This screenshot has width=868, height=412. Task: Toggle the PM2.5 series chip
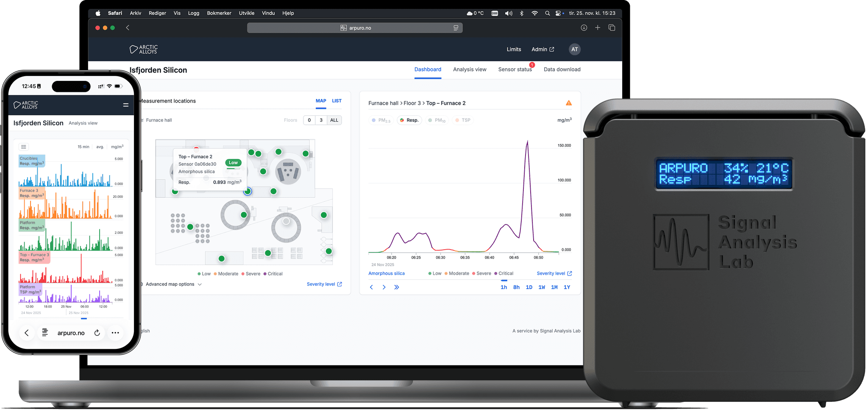coord(381,120)
